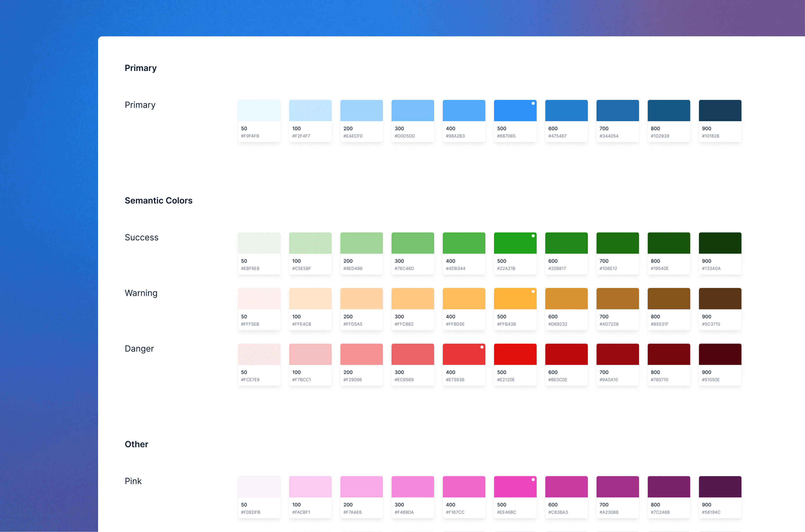Click the Other section heading

click(x=136, y=444)
